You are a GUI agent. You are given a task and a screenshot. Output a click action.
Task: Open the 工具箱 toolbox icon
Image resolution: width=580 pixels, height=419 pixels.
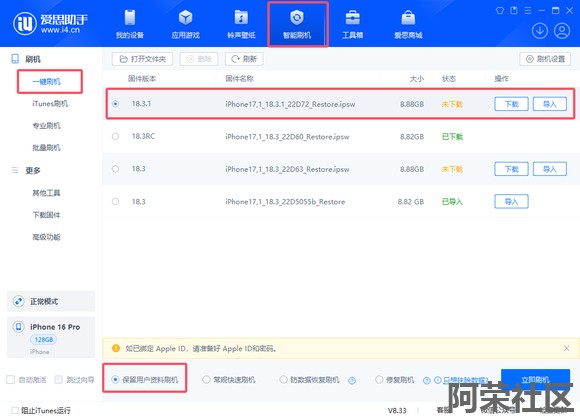tap(353, 24)
